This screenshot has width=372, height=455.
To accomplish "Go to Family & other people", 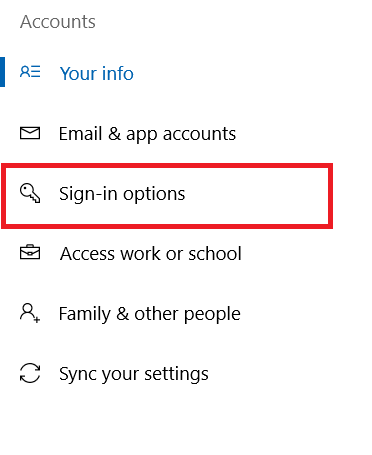I will point(150,314).
